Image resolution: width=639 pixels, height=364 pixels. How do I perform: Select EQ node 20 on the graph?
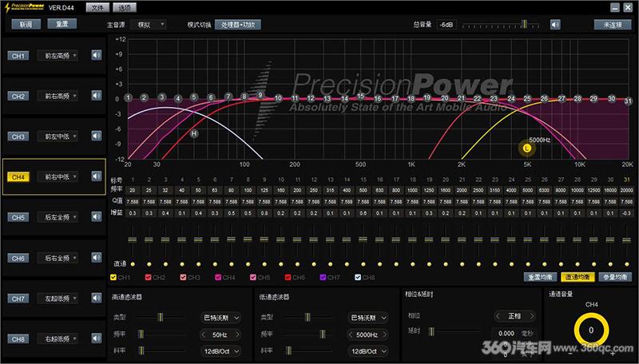coord(445,98)
